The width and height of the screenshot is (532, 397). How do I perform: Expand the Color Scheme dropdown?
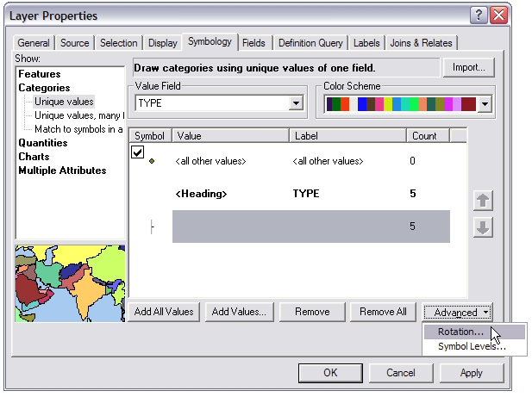pyautogui.click(x=484, y=104)
